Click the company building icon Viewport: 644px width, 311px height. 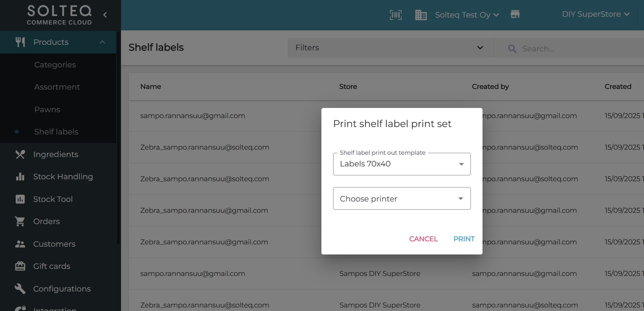click(x=421, y=15)
